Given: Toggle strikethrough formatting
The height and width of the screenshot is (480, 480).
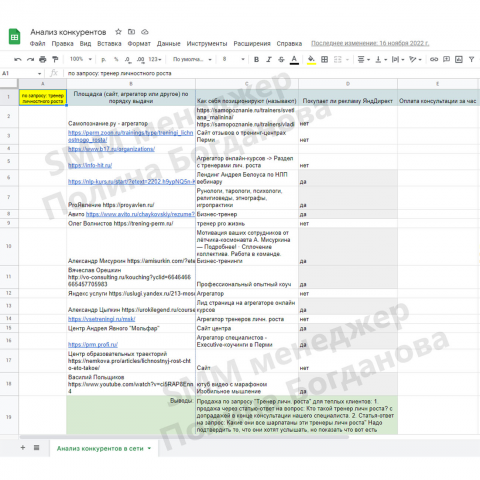Looking at the screenshot, I should pyautogui.click(x=281, y=59).
